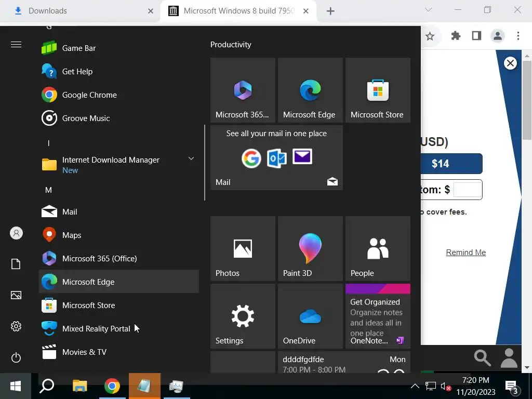Image resolution: width=532 pixels, height=399 pixels.
Task: Open the Photos tile
Action: pos(243,249)
